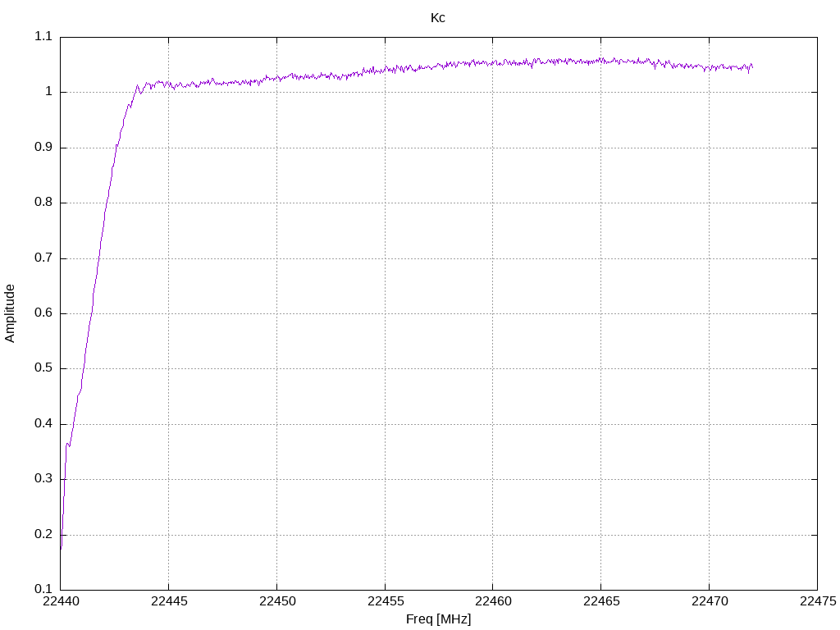Image resolution: width=840 pixels, height=630 pixels.
Task: Click the y-axis tick label 1.1
Action: pyautogui.click(x=43, y=36)
